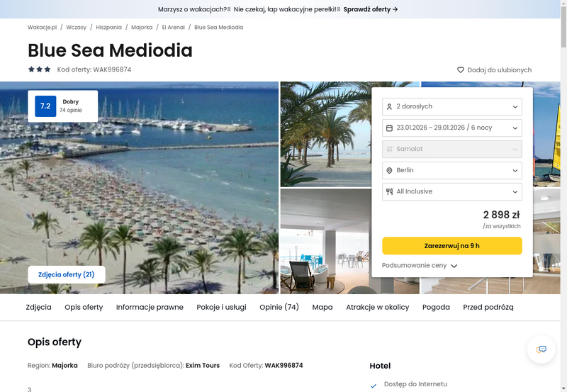Click the person icon beside 2 dorosłych
Image resolution: width=567 pixels, height=392 pixels.
coord(389,107)
